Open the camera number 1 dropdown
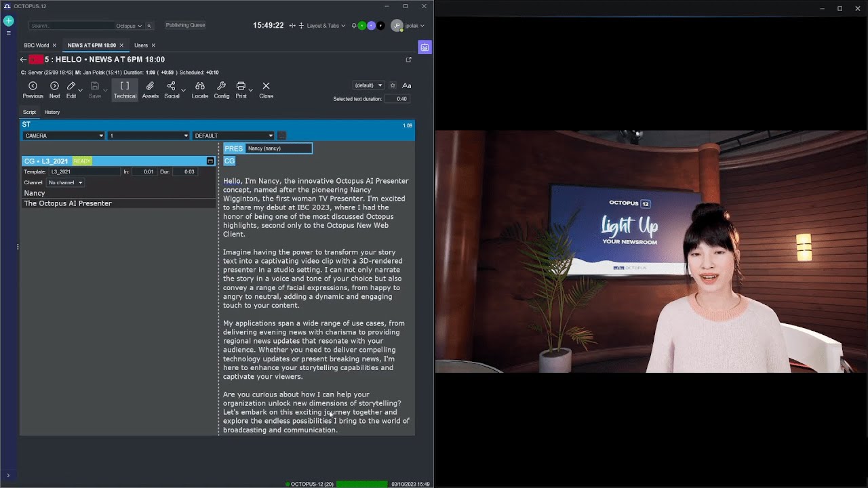The height and width of the screenshot is (488, 868). [149, 136]
